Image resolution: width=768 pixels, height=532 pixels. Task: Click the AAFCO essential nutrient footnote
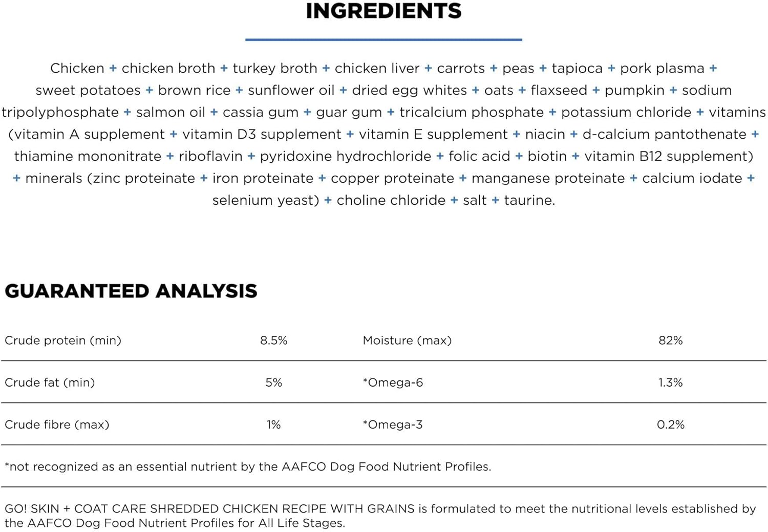[x=248, y=466]
